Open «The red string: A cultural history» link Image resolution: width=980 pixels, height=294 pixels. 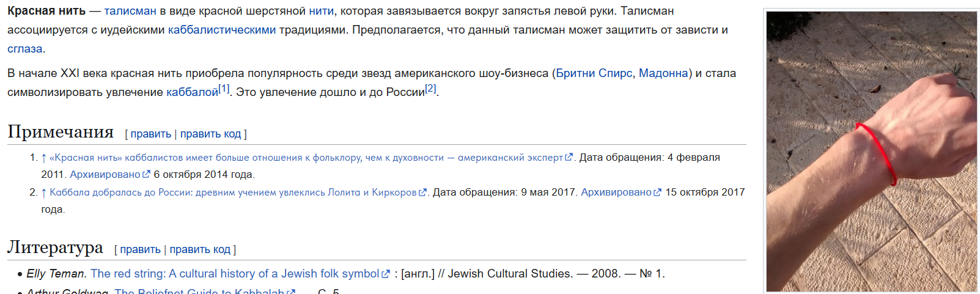coord(235,274)
